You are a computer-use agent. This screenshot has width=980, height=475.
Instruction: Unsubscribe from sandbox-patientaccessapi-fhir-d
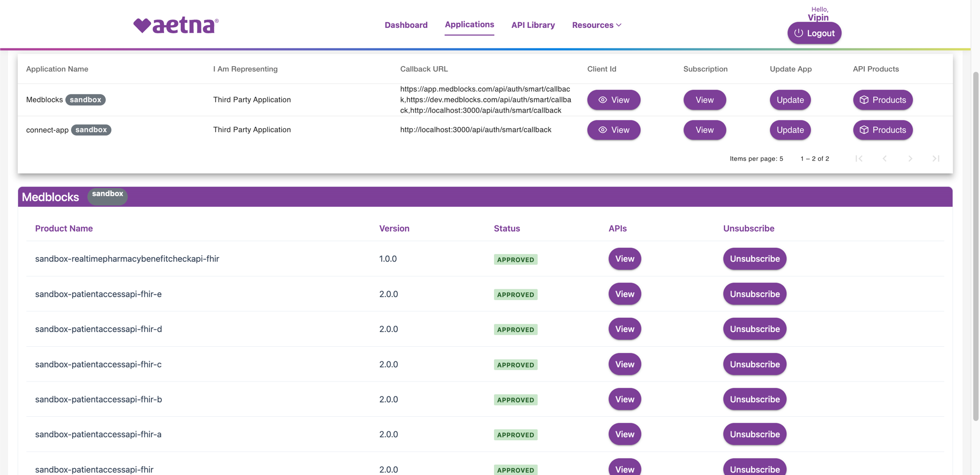click(755, 329)
